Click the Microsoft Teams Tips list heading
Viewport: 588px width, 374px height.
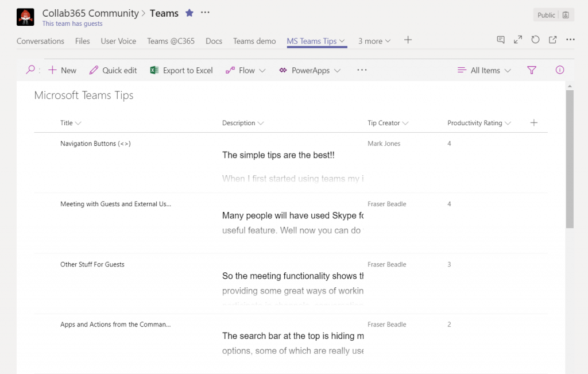pos(84,95)
